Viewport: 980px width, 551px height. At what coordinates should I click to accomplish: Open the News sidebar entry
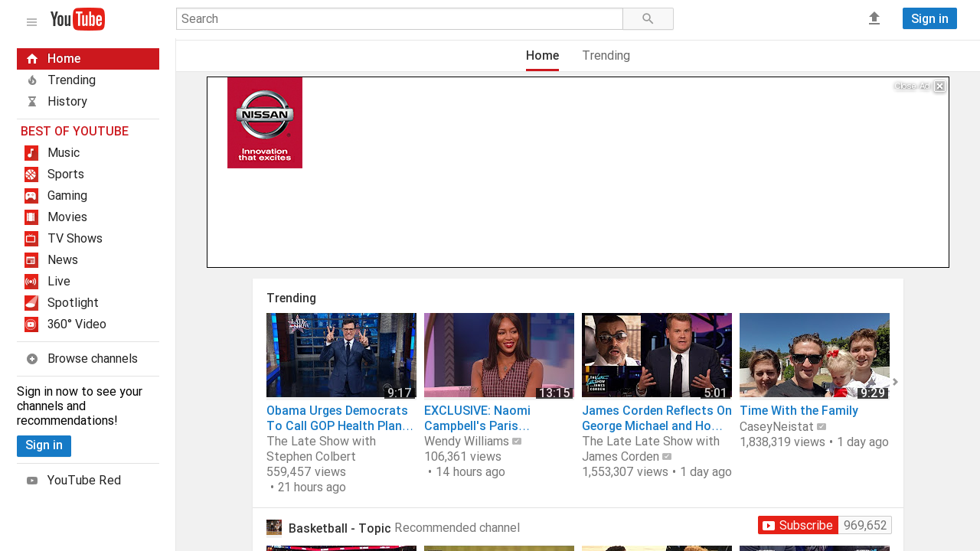(x=88, y=260)
